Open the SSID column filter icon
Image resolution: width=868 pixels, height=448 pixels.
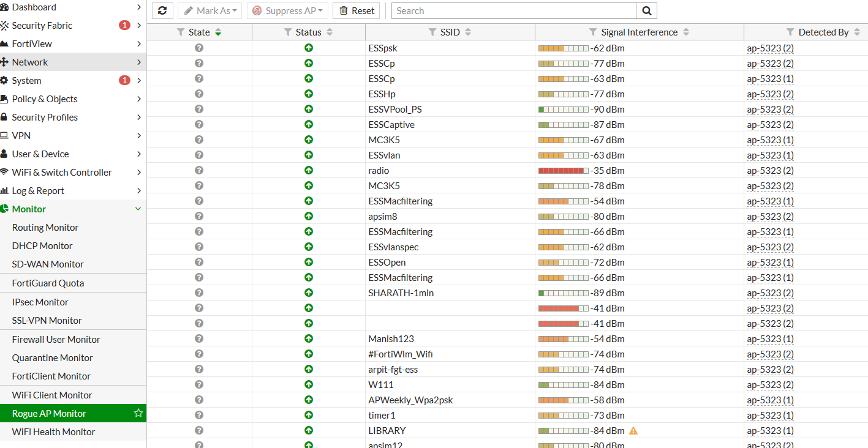432,32
